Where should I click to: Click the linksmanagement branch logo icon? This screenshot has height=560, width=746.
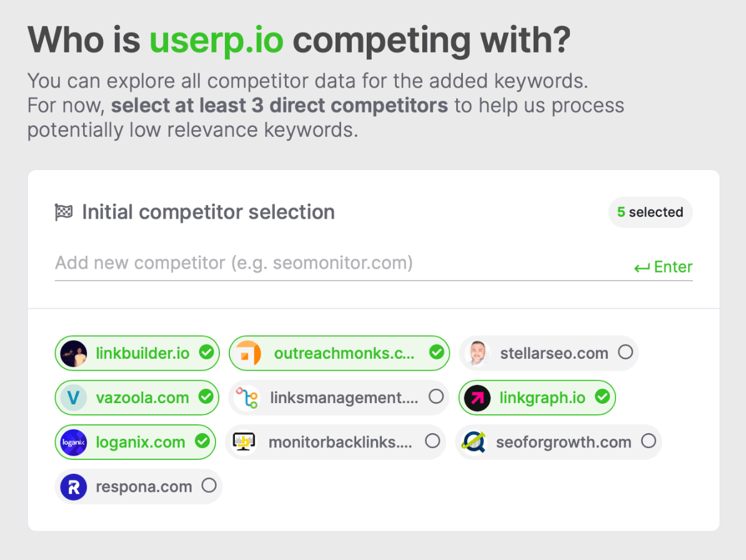pyautogui.click(x=247, y=397)
